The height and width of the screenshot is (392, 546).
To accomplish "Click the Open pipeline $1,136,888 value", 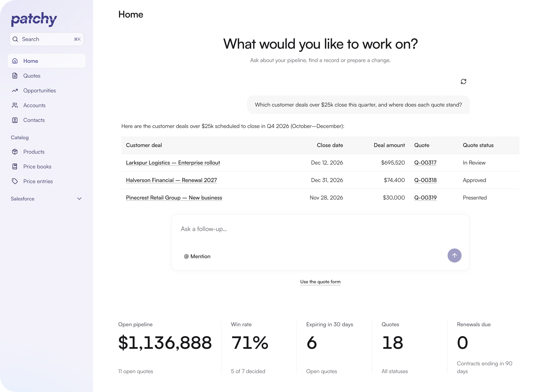I will click(x=165, y=343).
